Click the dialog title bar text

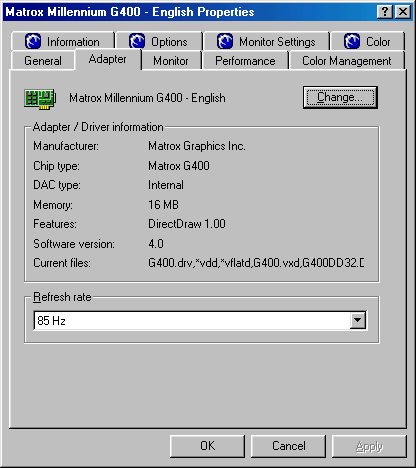(x=130, y=12)
